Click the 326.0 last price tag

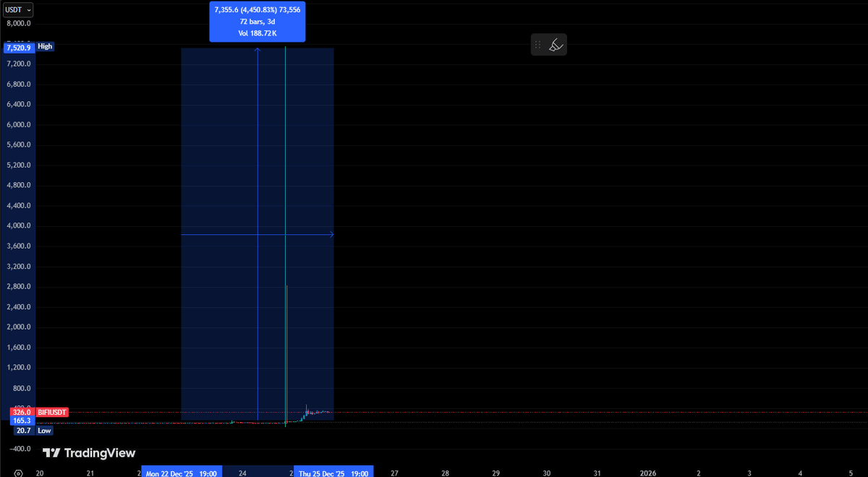22,412
